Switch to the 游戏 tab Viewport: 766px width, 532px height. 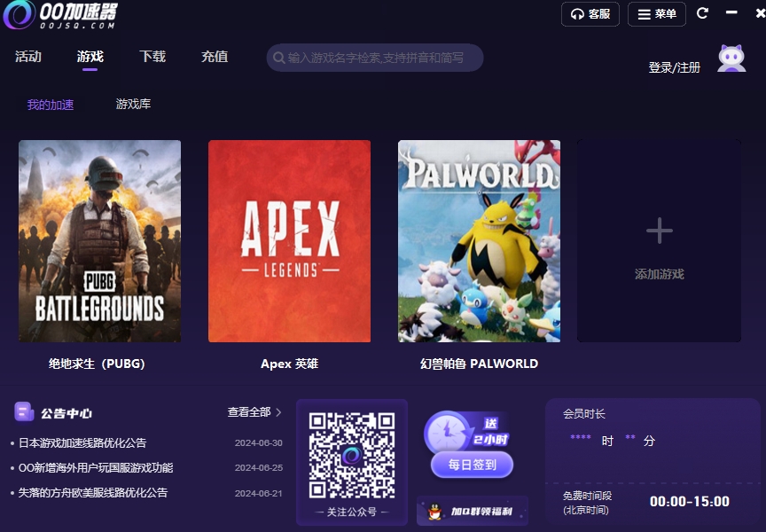coord(90,57)
